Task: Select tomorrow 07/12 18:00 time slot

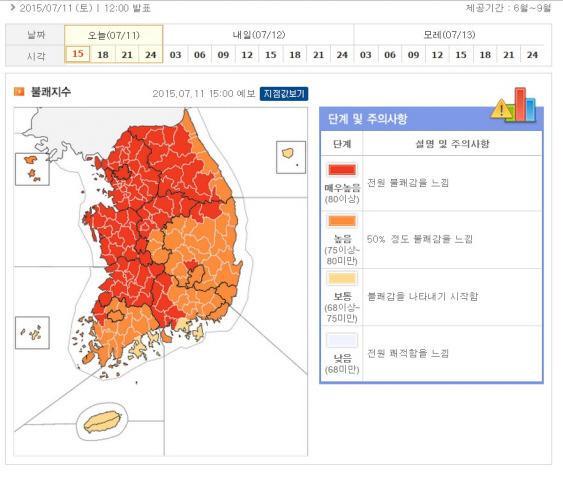Action: coord(295,55)
